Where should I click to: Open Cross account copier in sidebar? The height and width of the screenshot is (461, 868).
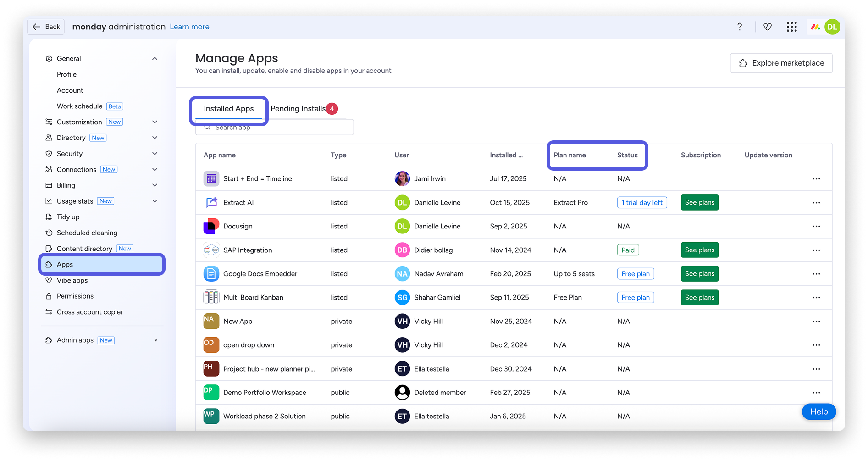tap(90, 312)
